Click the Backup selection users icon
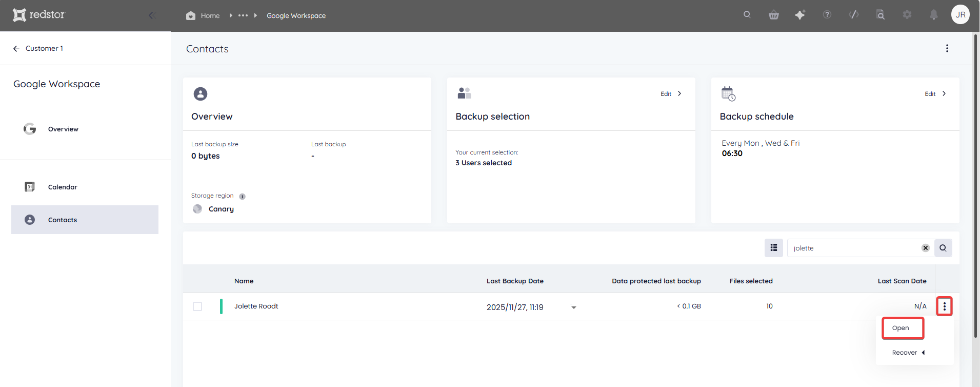The image size is (980, 387). click(464, 93)
